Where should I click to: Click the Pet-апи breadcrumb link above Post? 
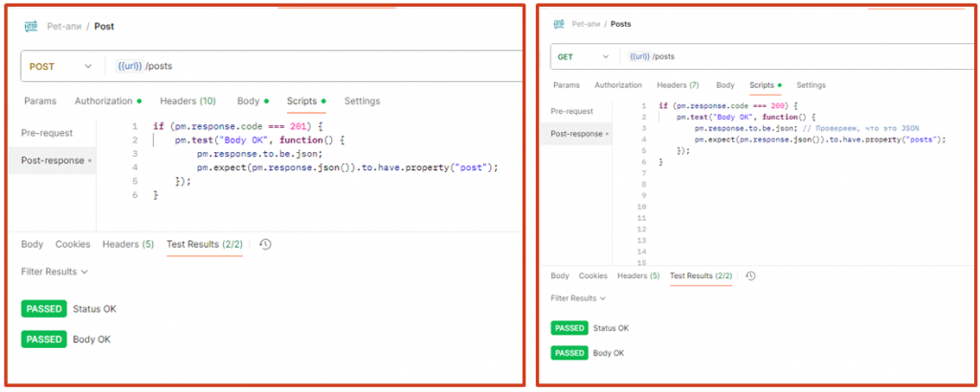[x=65, y=26]
